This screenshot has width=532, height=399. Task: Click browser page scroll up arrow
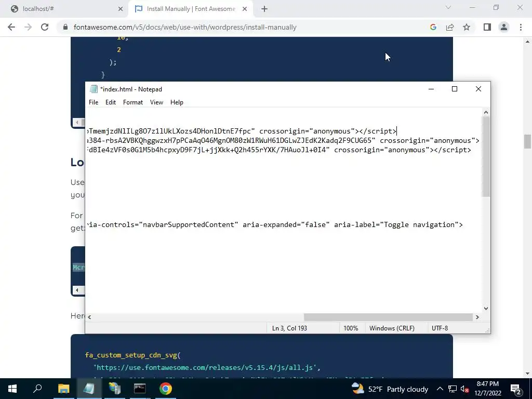point(527,42)
